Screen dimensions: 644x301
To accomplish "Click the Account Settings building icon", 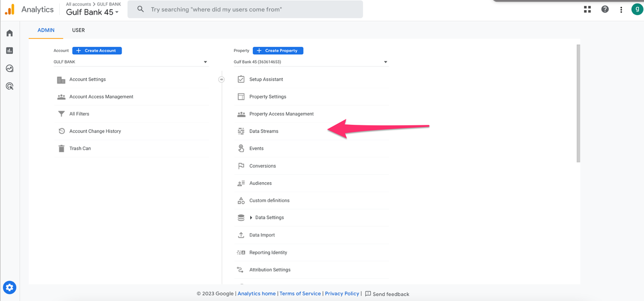I will tap(61, 80).
